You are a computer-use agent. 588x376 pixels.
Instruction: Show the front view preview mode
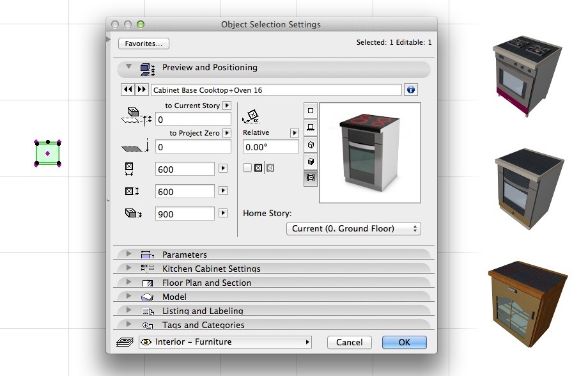(310, 128)
